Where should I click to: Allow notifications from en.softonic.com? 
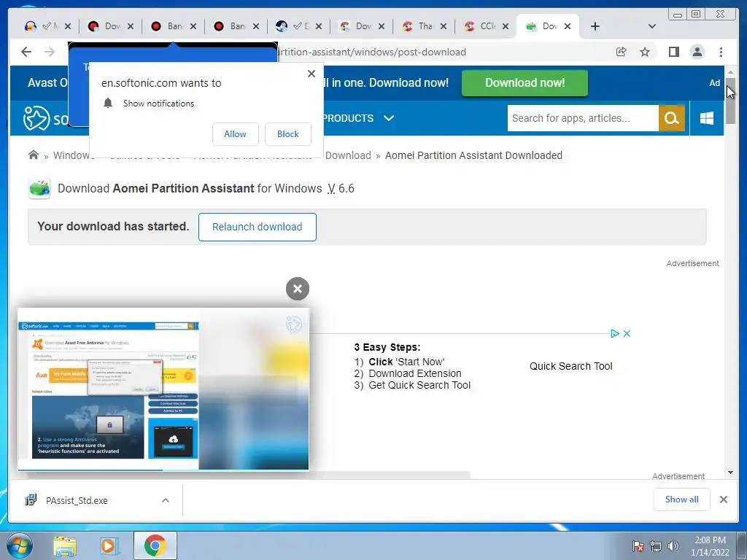tap(236, 134)
